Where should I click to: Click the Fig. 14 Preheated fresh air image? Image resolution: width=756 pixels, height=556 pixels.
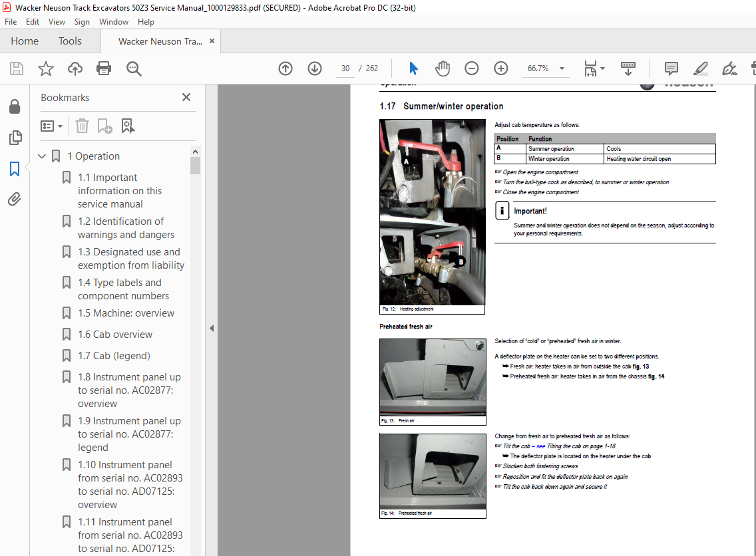pos(433,472)
